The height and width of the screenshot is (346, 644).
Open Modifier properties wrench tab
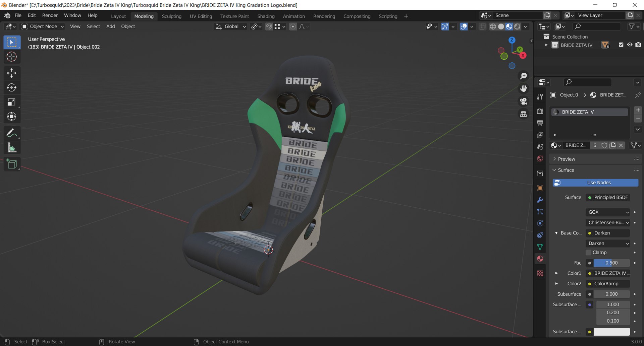[x=540, y=200]
